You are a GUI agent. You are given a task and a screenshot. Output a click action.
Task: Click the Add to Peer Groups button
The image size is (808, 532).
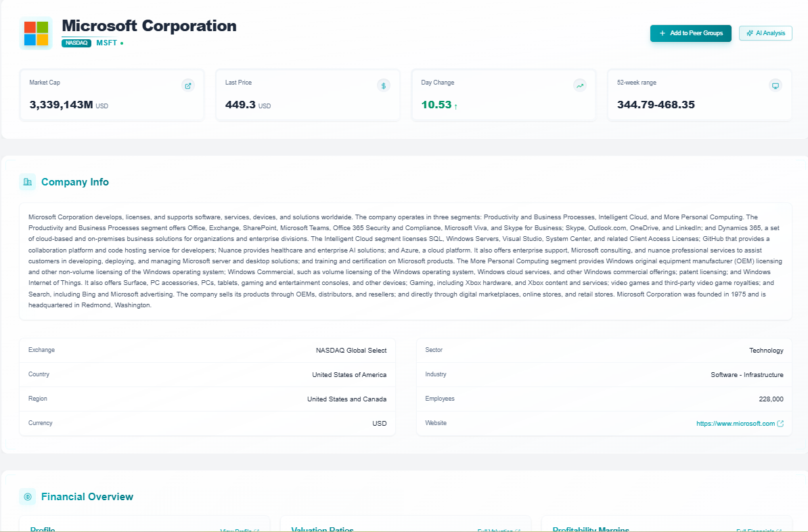point(690,33)
